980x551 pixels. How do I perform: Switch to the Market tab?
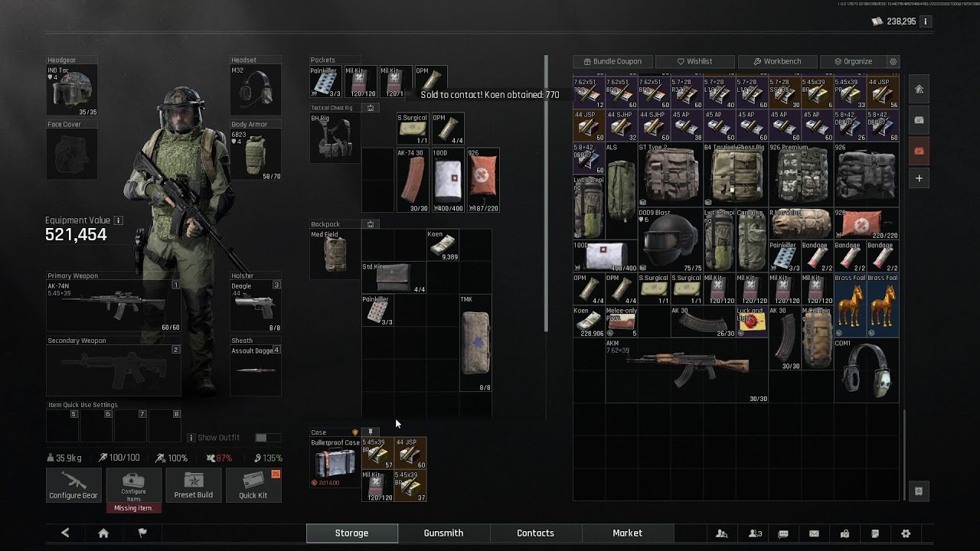coord(627,533)
